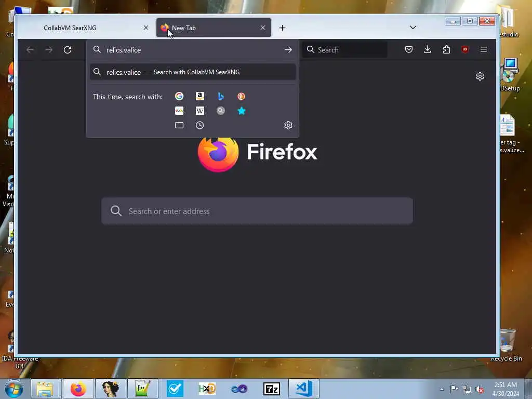This screenshot has height=399, width=532.
Task: Open search settings gear in the dropdown
Action: (288, 125)
